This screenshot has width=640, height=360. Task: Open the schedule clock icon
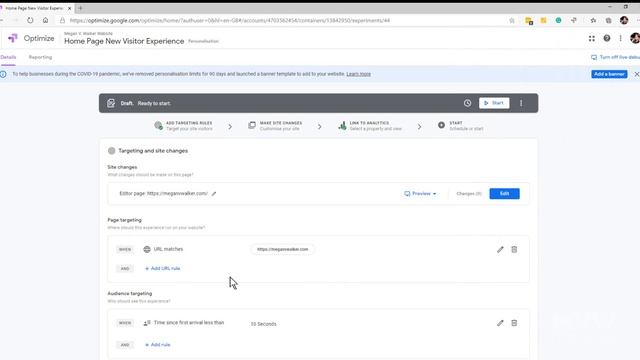click(467, 103)
